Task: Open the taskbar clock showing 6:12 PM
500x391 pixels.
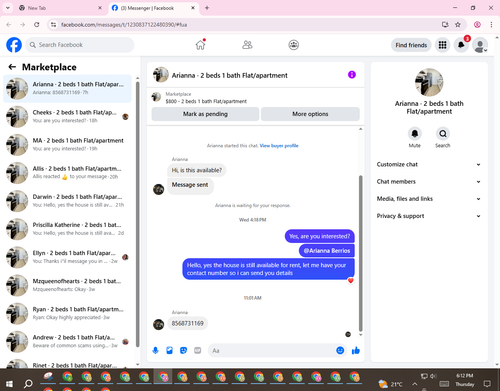Action: tap(465, 380)
